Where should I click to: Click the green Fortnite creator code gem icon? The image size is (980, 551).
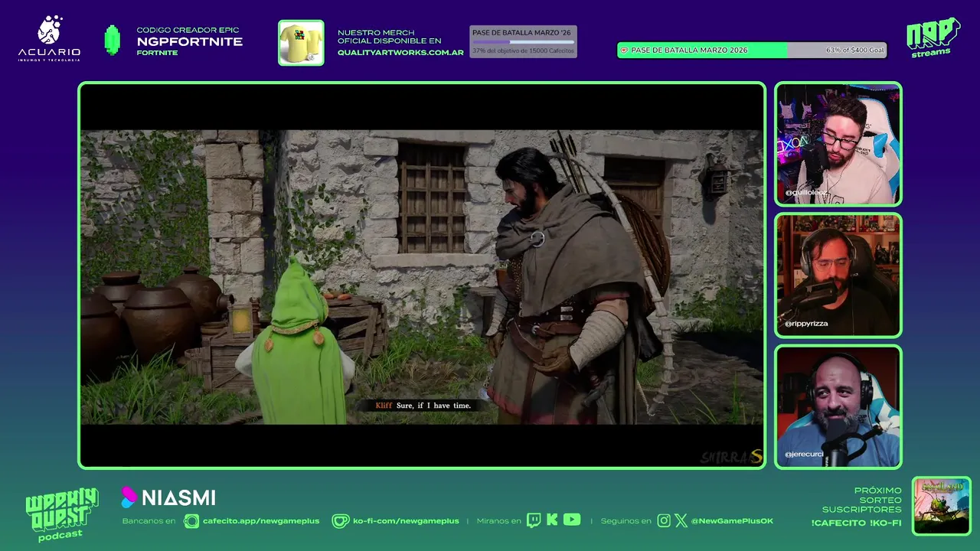(x=113, y=41)
